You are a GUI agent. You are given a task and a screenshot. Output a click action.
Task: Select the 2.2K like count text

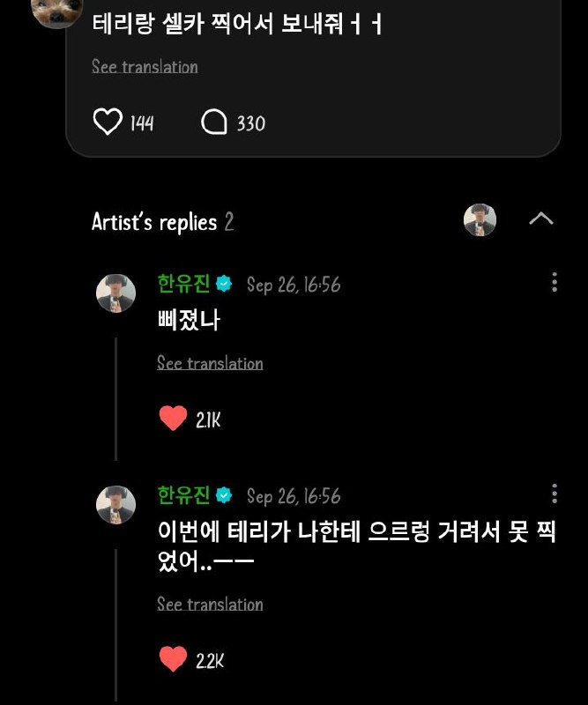coord(210,661)
